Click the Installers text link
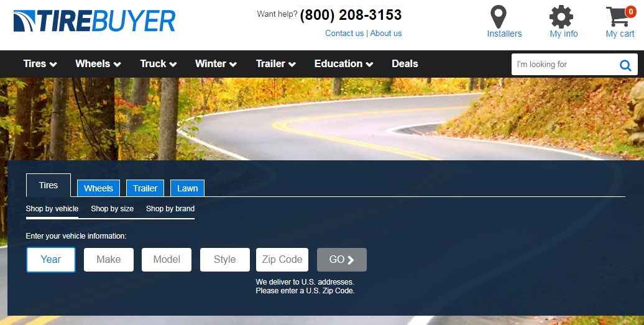This screenshot has width=644, height=325. coord(504,34)
